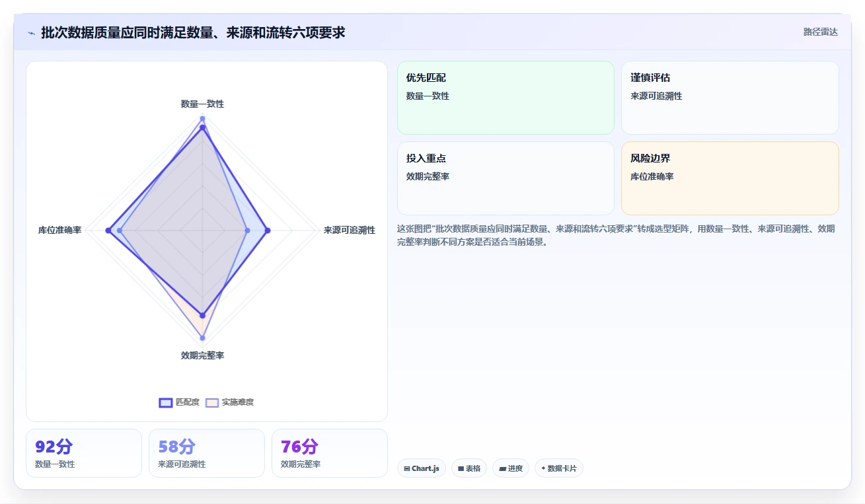The height and width of the screenshot is (504, 865).
Task: Click the 实施难度 legend color box
Action: (212, 402)
